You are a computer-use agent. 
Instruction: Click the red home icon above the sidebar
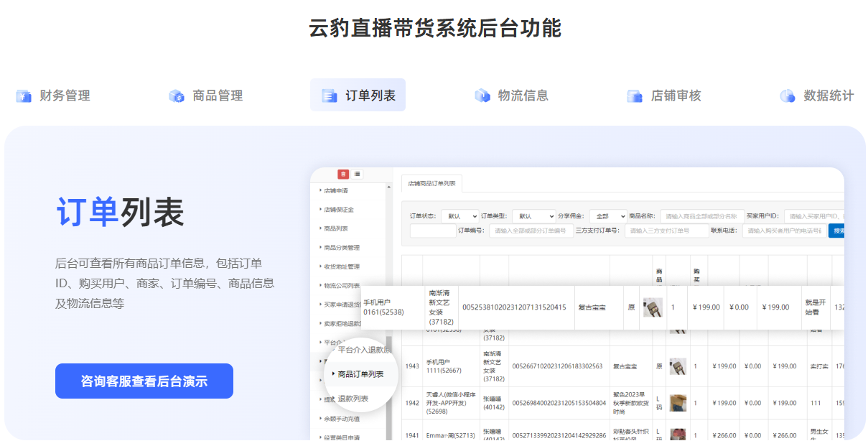tap(344, 174)
